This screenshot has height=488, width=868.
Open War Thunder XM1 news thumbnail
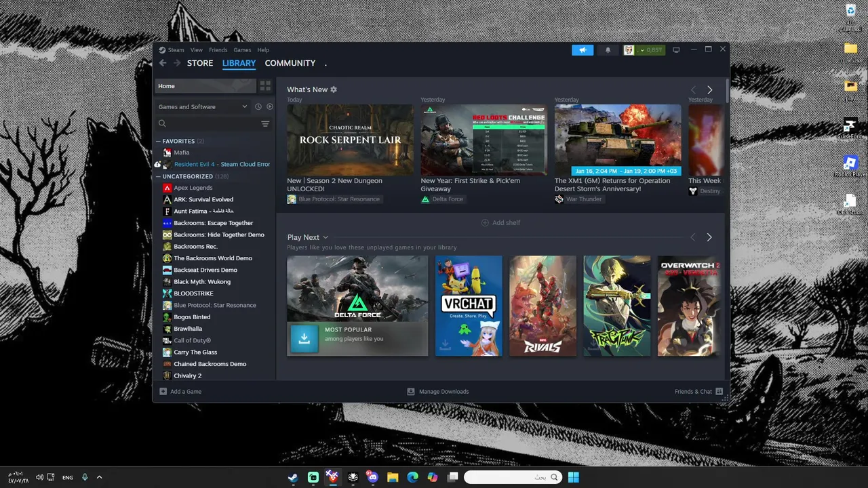(618, 140)
